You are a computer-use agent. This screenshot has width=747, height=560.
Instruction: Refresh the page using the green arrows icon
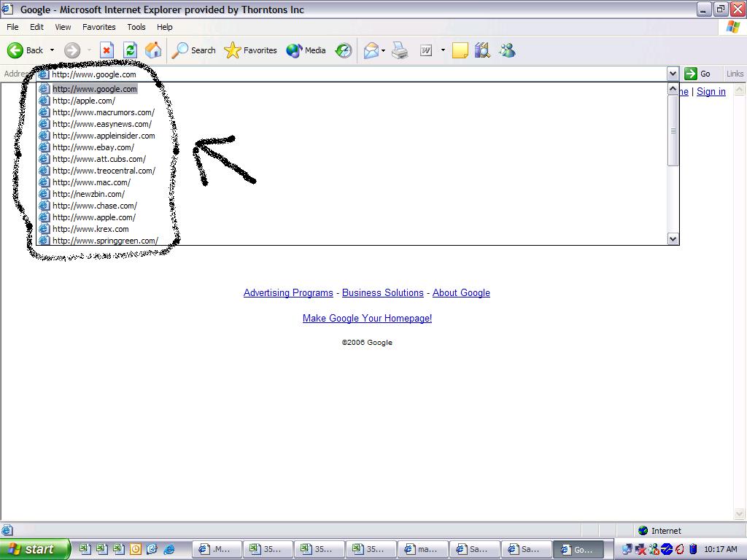(x=130, y=50)
